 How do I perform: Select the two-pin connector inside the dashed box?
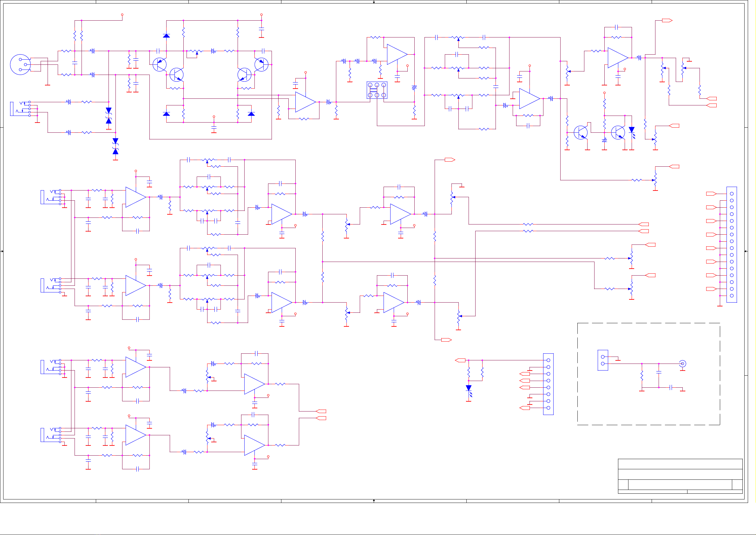click(602, 360)
